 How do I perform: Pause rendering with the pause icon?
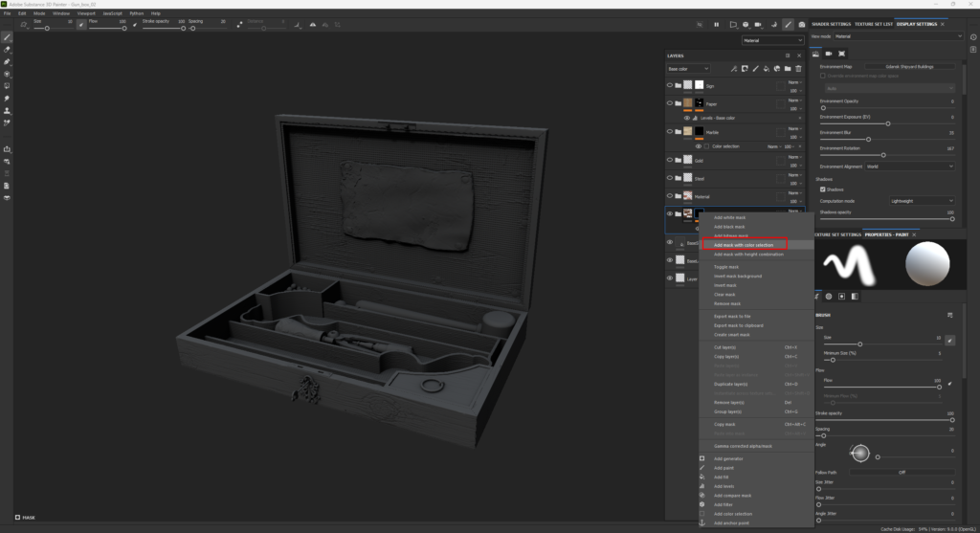click(x=716, y=24)
